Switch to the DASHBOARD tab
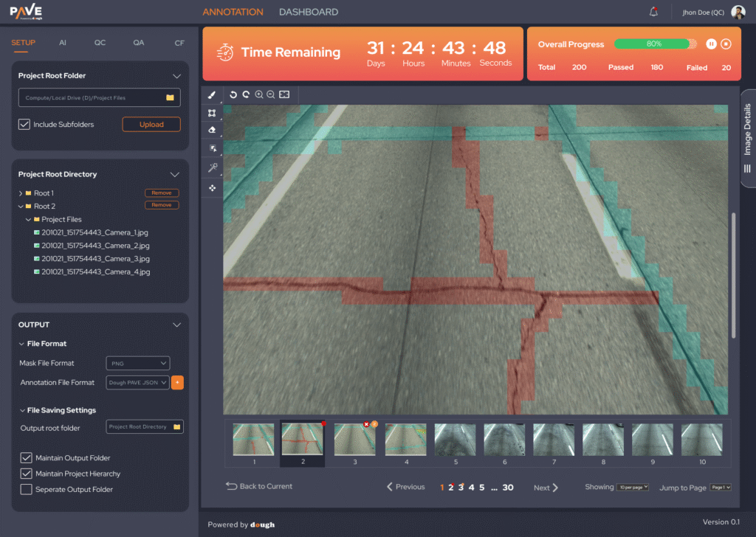 click(309, 12)
